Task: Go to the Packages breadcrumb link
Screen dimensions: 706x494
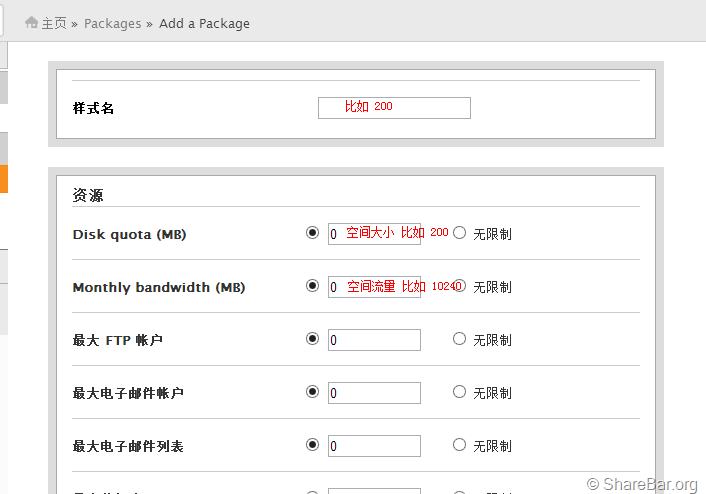Action: tap(112, 23)
